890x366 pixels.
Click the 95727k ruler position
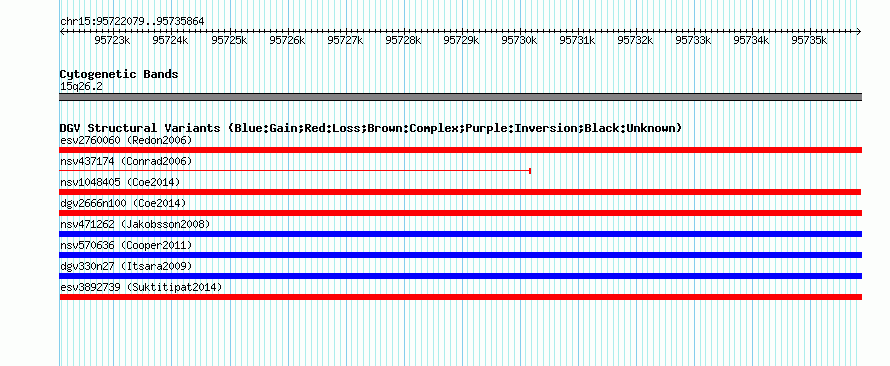(x=346, y=40)
